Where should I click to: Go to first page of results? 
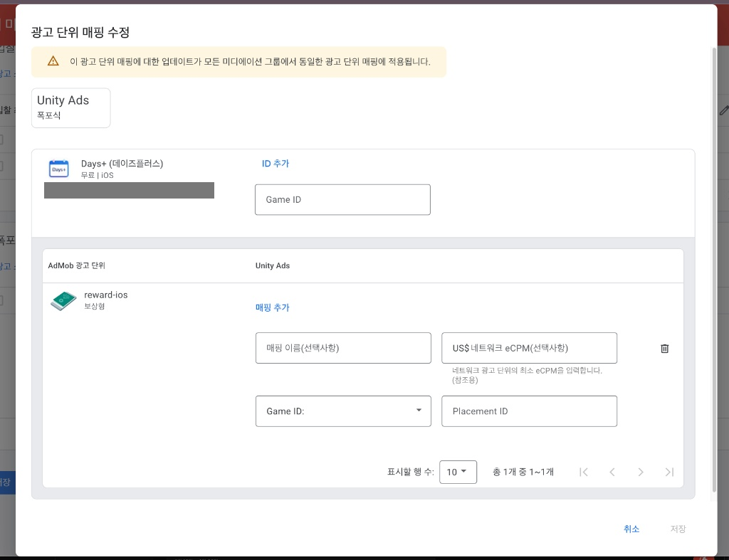coord(584,472)
